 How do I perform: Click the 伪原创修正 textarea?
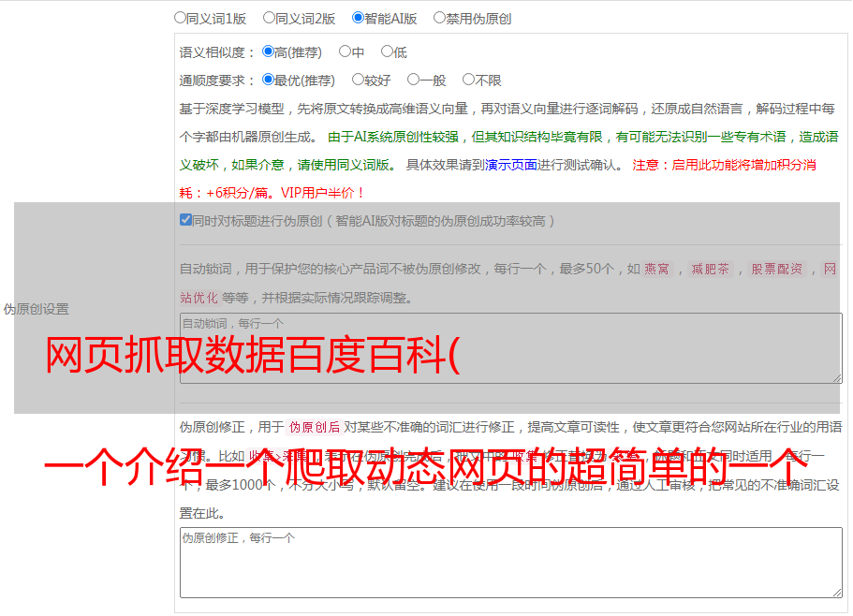pyautogui.click(x=511, y=563)
